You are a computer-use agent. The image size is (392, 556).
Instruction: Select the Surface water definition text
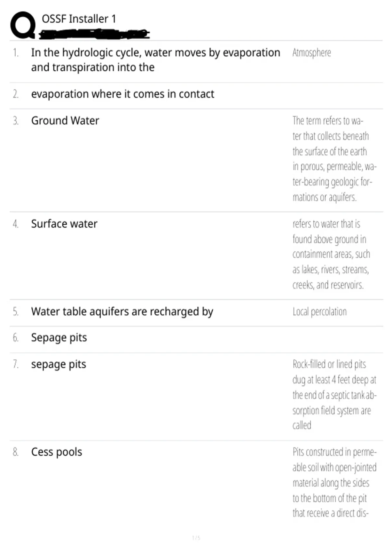(x=331, y=254)
